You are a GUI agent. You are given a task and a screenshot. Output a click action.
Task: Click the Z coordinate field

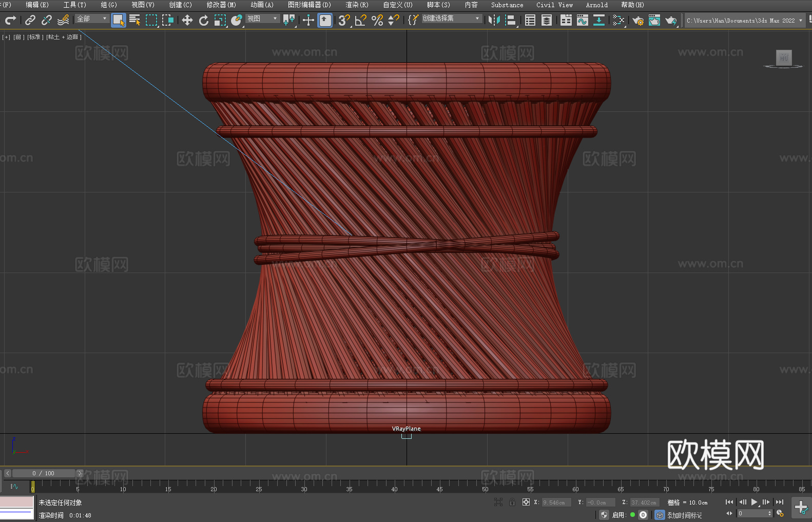(645, 502)
